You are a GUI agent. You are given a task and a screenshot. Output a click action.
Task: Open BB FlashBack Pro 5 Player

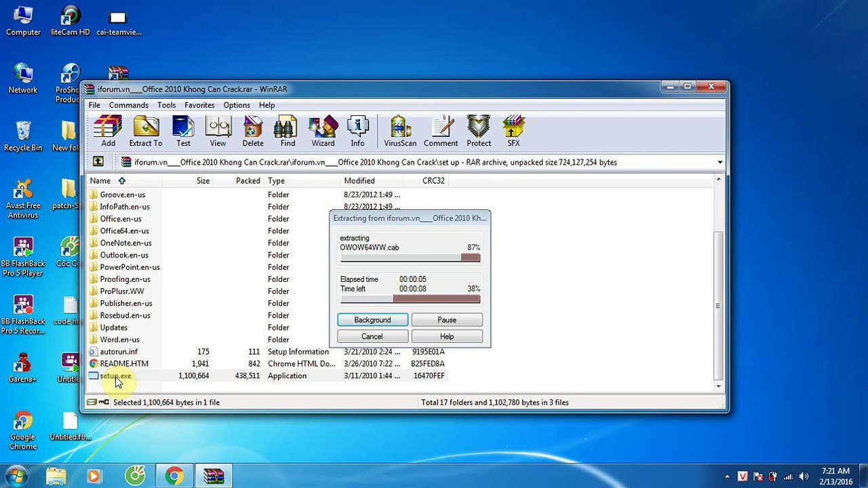pyautogui.click(x=23, y=258)
